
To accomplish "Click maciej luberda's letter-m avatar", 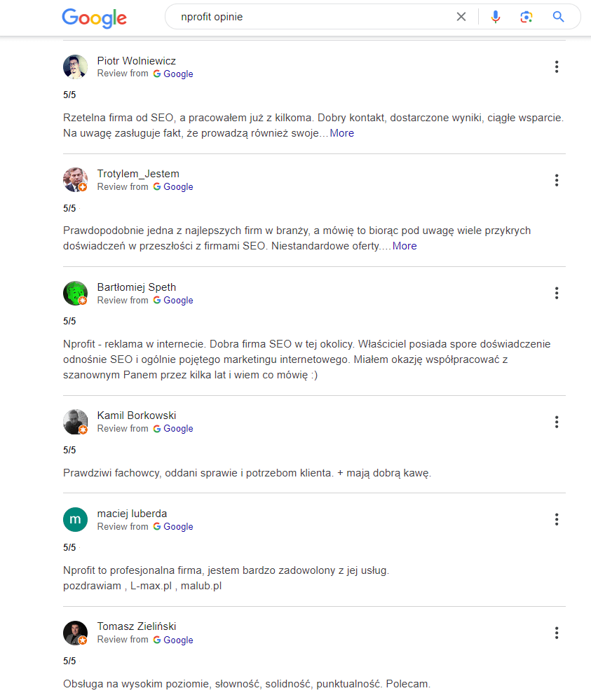I will [75, 519].
